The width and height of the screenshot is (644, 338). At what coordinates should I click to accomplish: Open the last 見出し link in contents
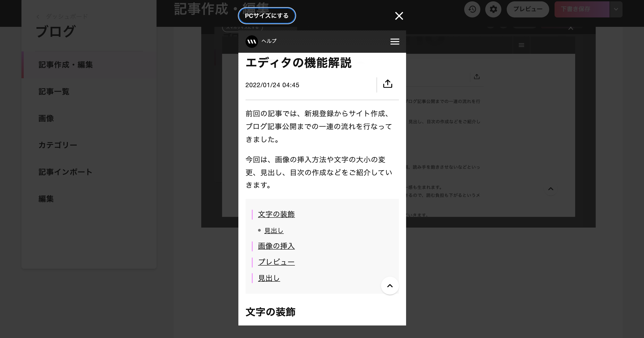269,278
